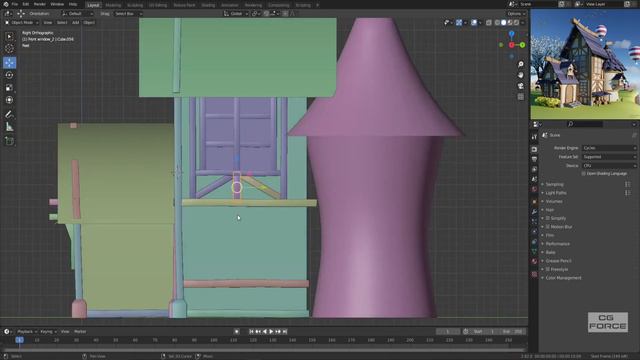
Task: Click the play animation button
Action: 271,332
